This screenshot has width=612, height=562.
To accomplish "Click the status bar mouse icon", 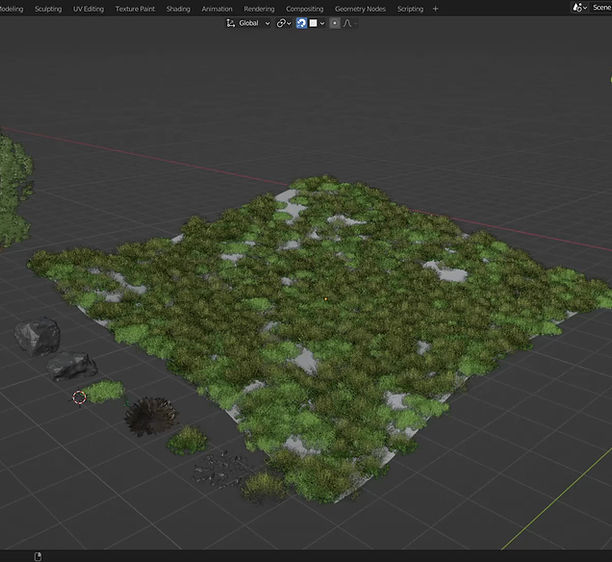I will tap(38, 556).
